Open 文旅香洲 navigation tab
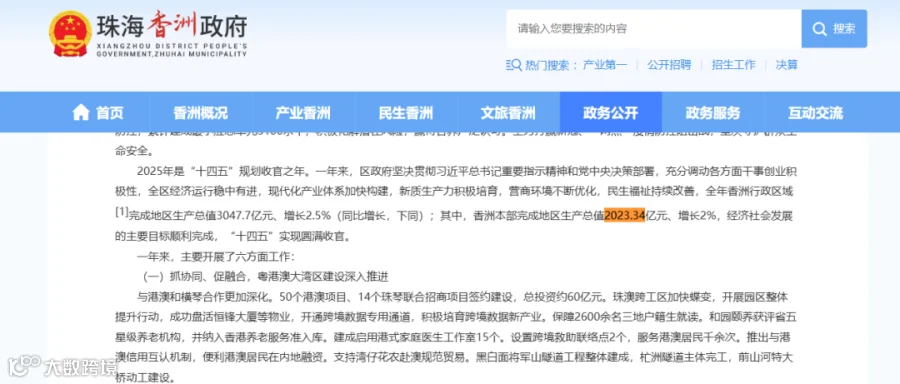The image size is (900, 384). (508, 113)
